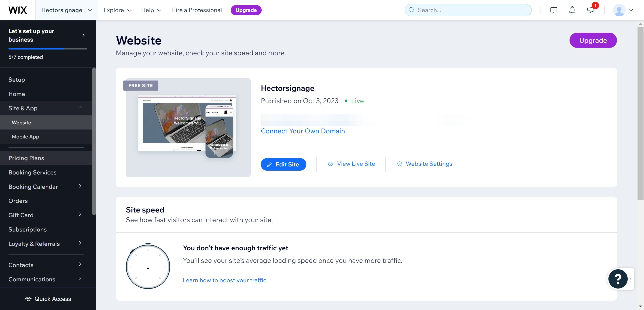
Task: Open the notifications bell
Action: tap(572, 10)
